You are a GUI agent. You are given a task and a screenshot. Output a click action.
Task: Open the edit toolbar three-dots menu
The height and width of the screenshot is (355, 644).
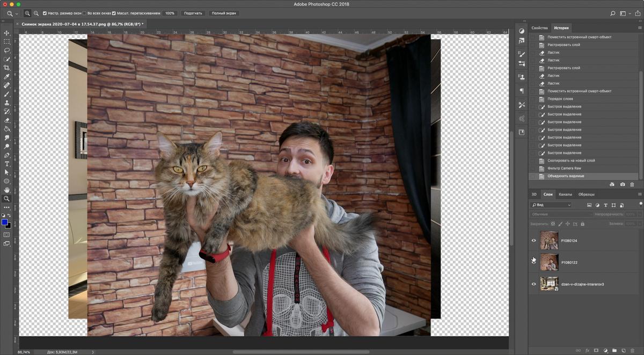pyautogui.click(x=7, y=207)
